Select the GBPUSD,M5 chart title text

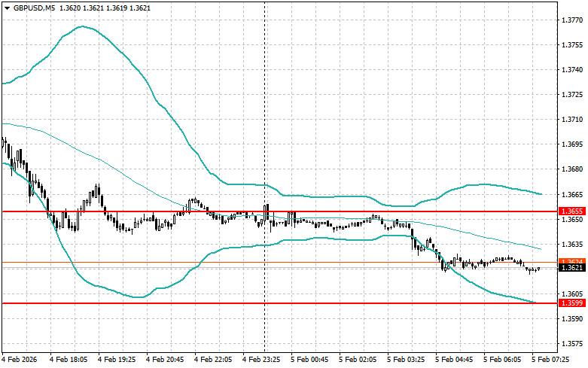[x=33, y=8]
